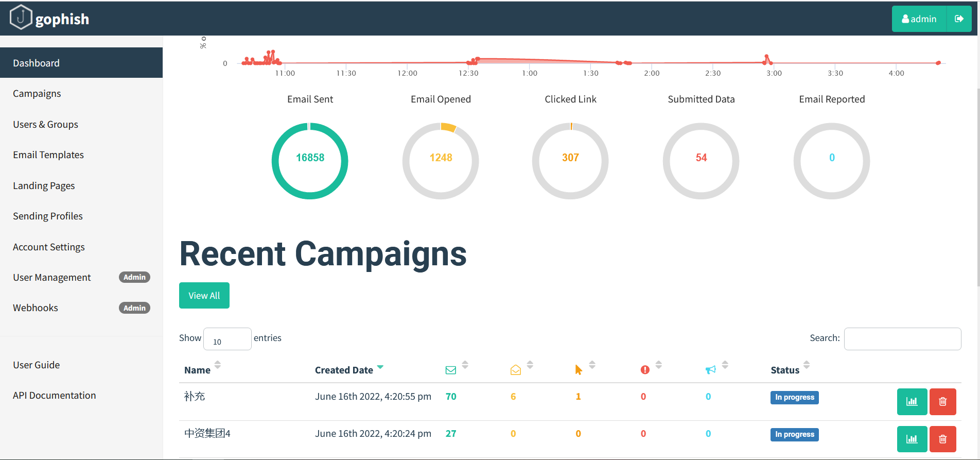View results chart for 补充 campaign
Viewport: 980px width, 460px height.
click(x=912, y=402)
